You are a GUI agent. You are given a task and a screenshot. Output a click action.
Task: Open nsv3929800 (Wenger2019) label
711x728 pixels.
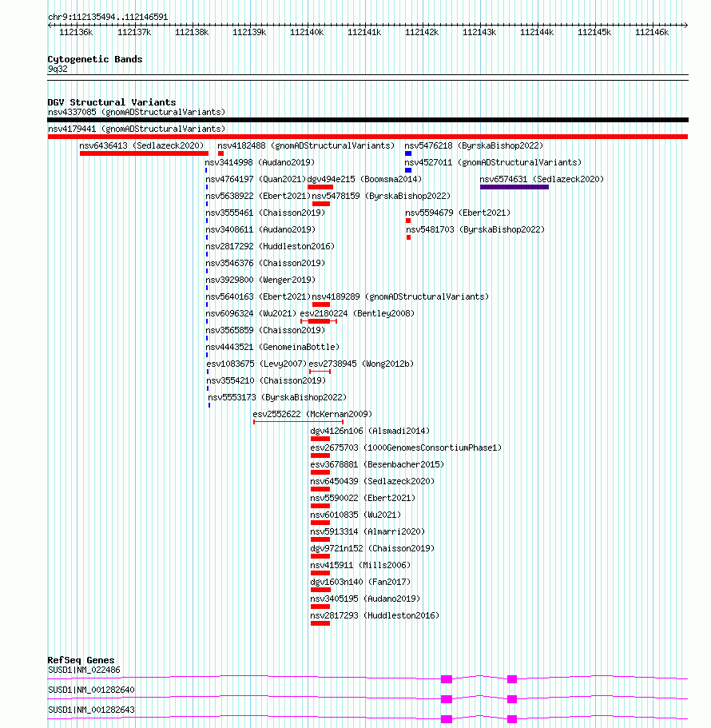[x=260, y=279]
